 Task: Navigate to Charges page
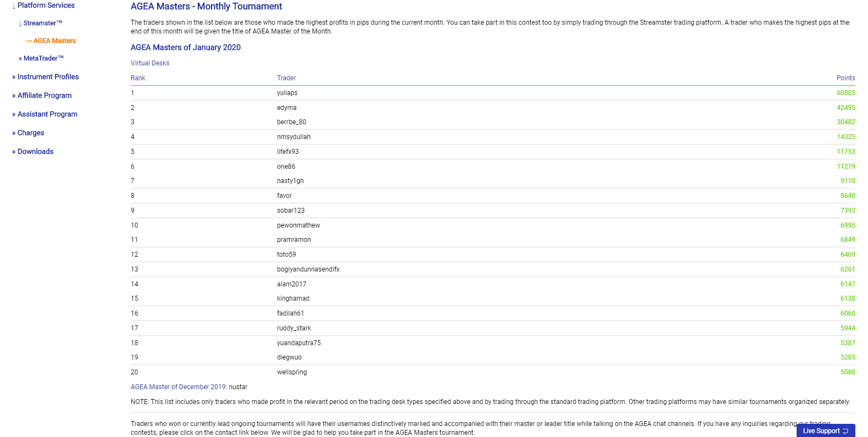point(31,133)
